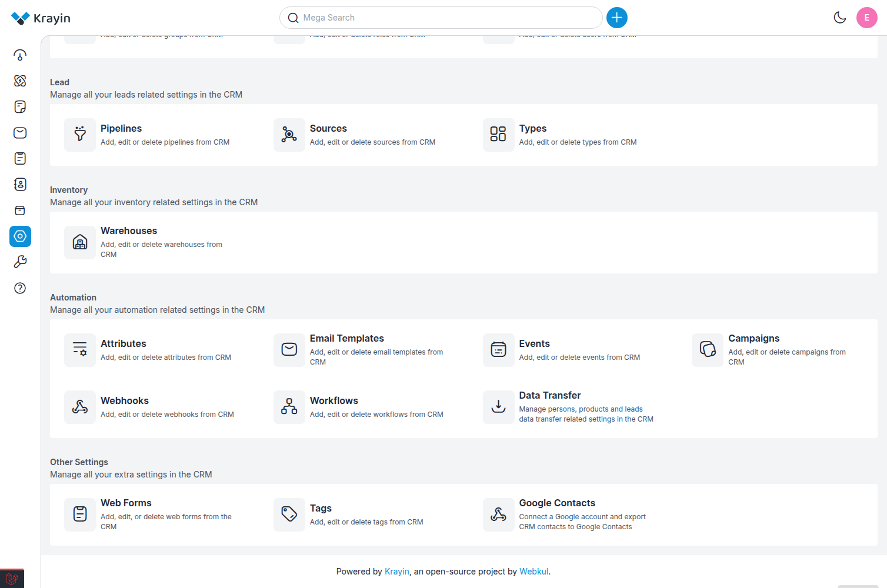Open the Webhooks settings link
Viewport: 887px width, 588px height.
(x=125, y=400)
